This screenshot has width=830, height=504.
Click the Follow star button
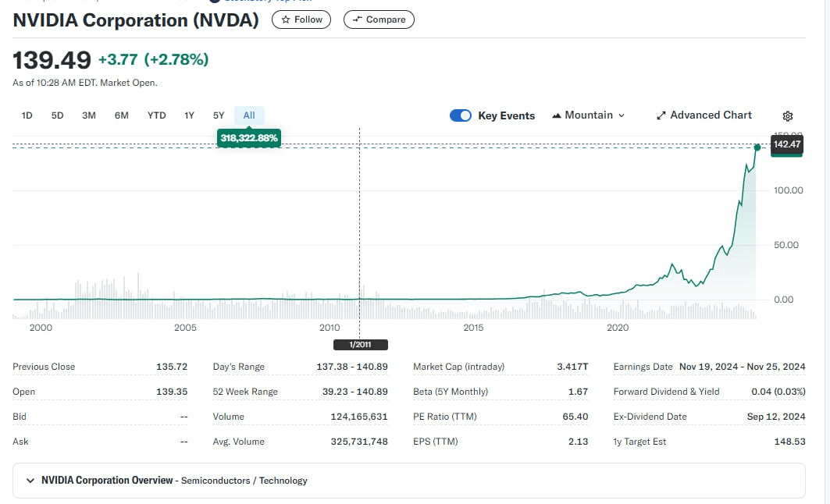click(301, 20)
